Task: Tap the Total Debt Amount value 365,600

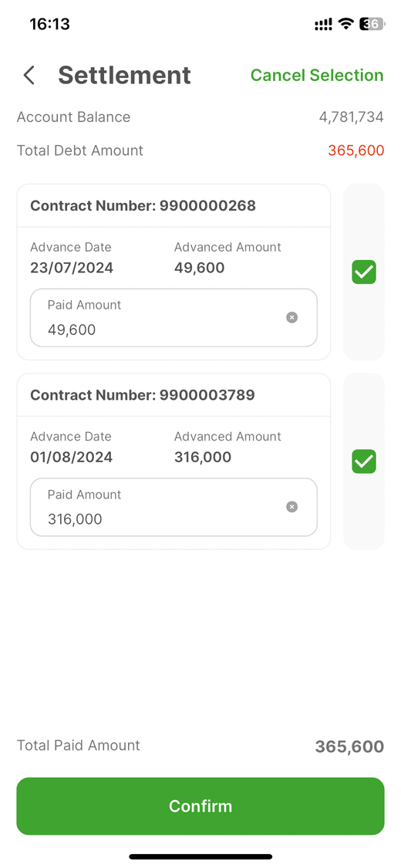Action: (x=356, y=150)
